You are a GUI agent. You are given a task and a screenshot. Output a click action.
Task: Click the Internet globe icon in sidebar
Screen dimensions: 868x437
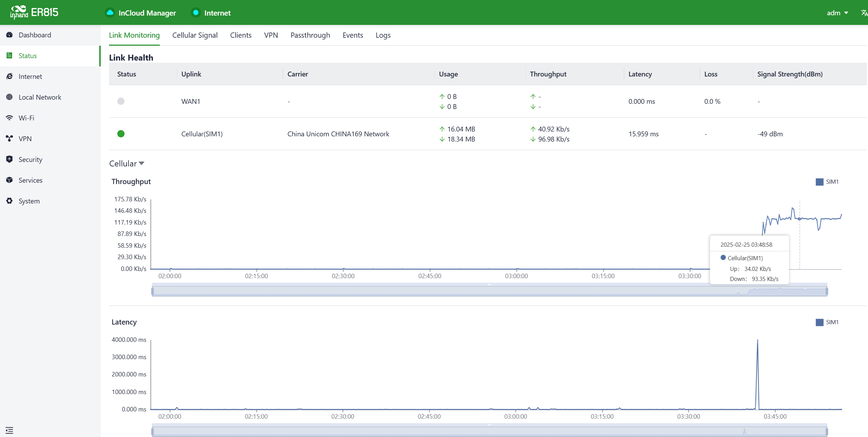click(x=9, y=76)
